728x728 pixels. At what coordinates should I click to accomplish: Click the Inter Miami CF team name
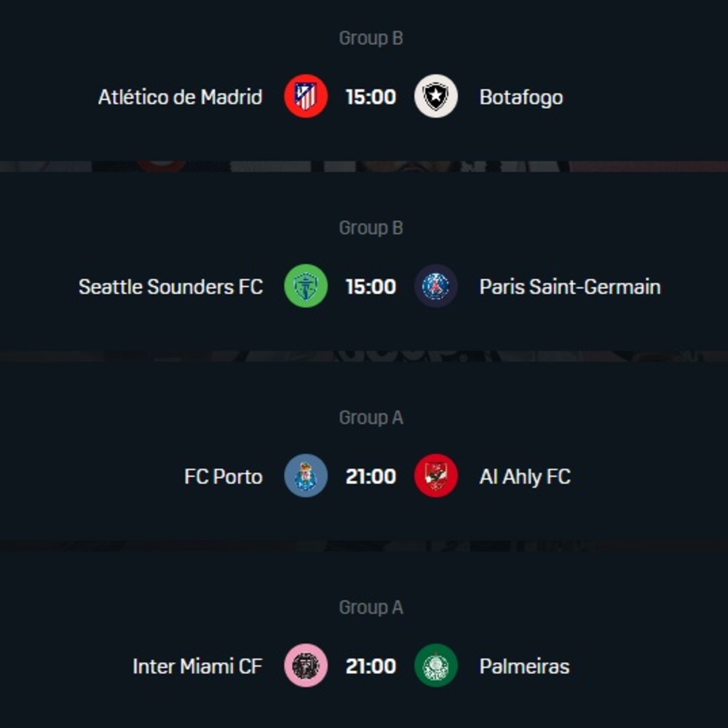coord(197,666)
